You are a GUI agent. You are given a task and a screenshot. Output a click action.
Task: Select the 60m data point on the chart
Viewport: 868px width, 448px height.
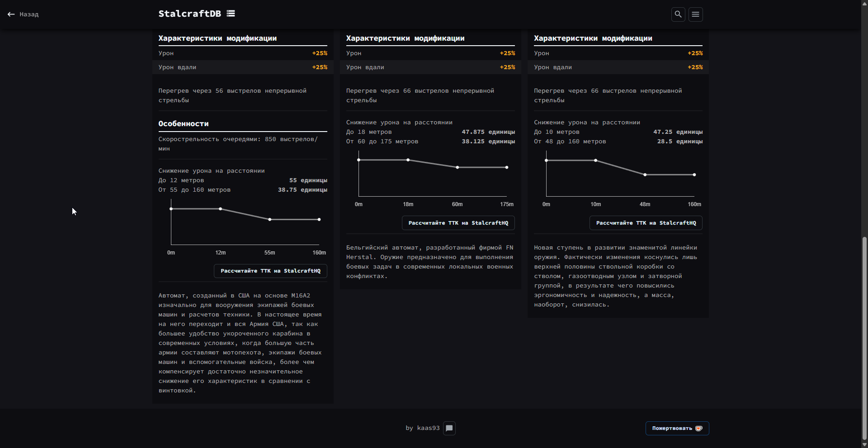click(x=458, y=167)
